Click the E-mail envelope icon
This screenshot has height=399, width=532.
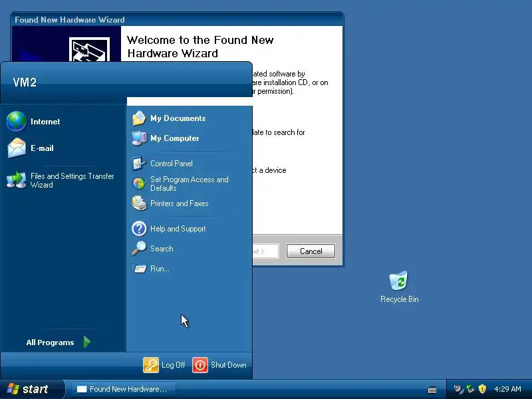coord(16,148)
